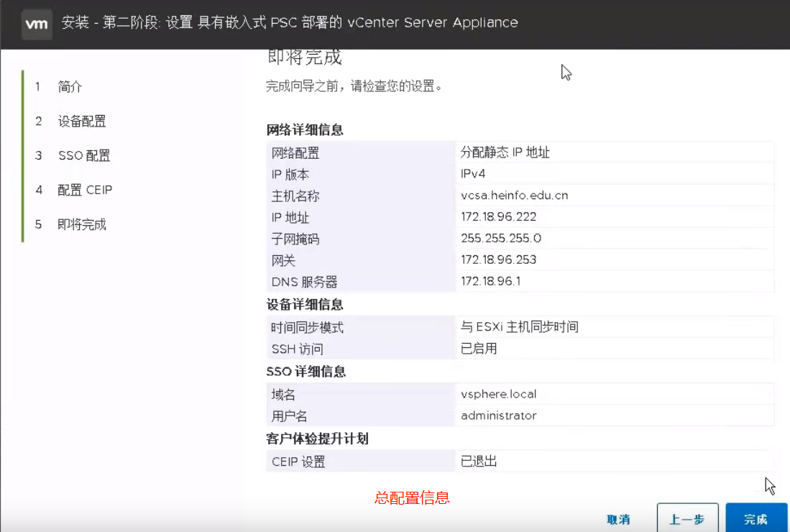Click the 子网掩码 row label
790x532 pixels.
[295, 239]
